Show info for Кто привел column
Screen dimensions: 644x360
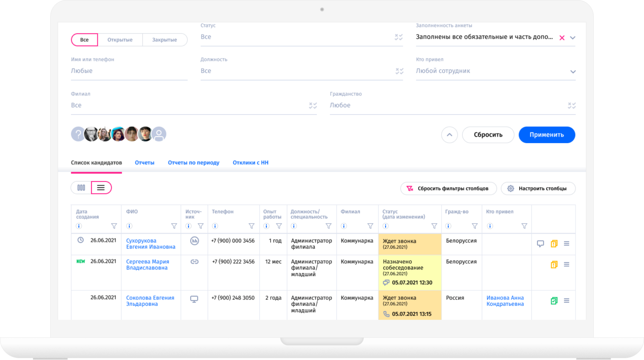click(490, 226)
